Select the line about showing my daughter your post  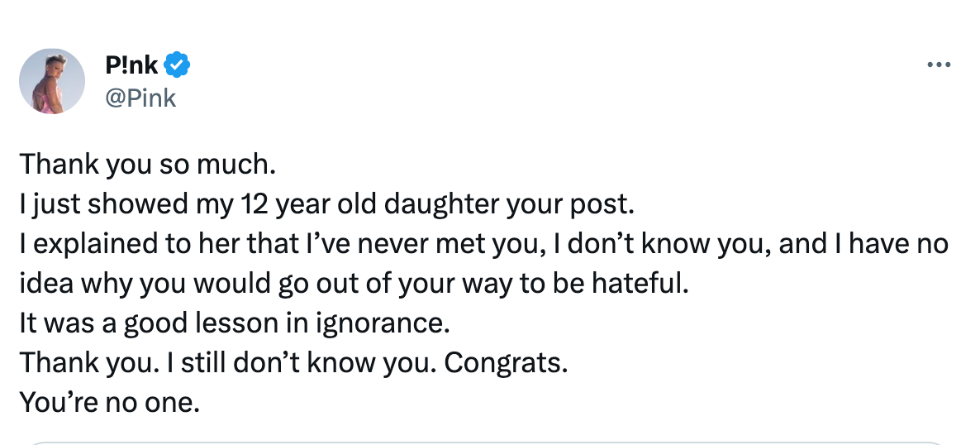click(x=327, y=204)
